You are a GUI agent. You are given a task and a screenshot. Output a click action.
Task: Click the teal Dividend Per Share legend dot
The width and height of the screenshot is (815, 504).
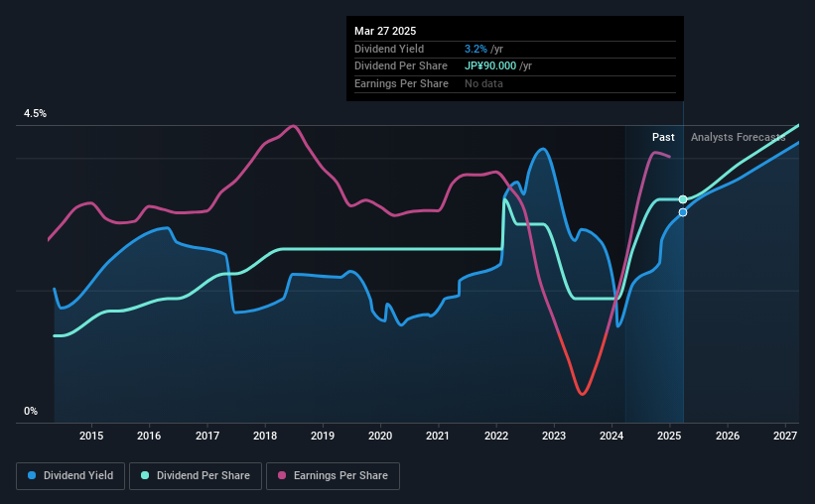point(145,475)
